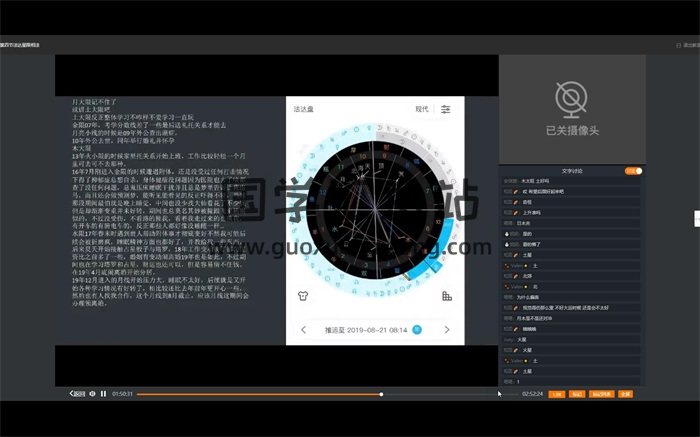Open the grid table icon below chart
The width and height of the screenshot is (700, 437).
446,296
